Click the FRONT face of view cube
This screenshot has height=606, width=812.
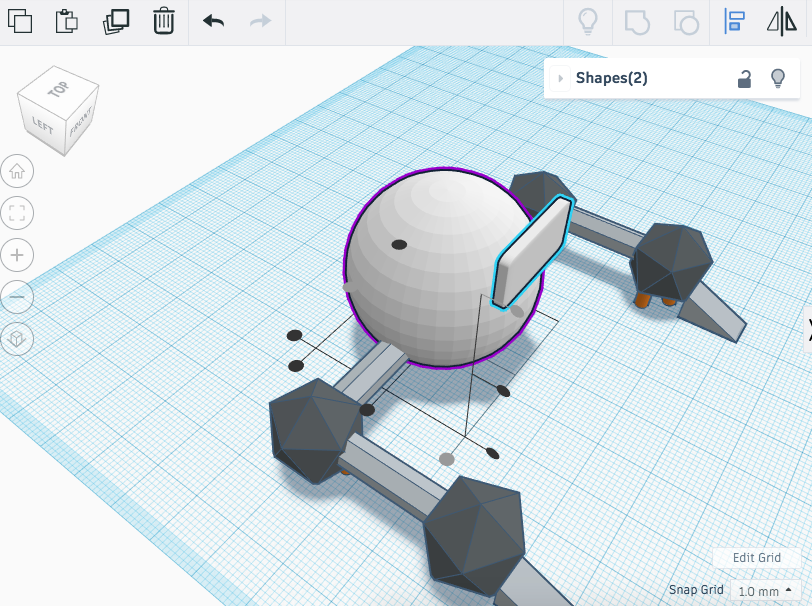81,121
